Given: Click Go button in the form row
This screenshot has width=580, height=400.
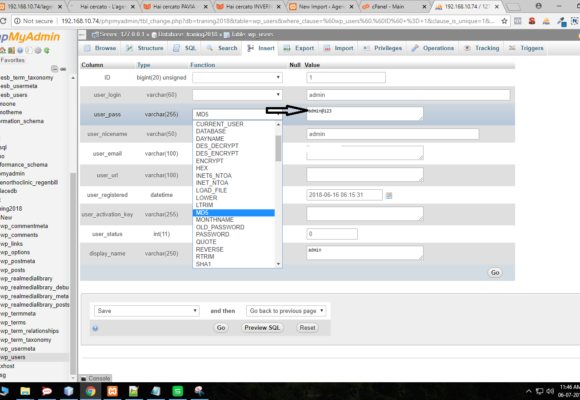Looking at the screenshot, I should click(495, 273).
